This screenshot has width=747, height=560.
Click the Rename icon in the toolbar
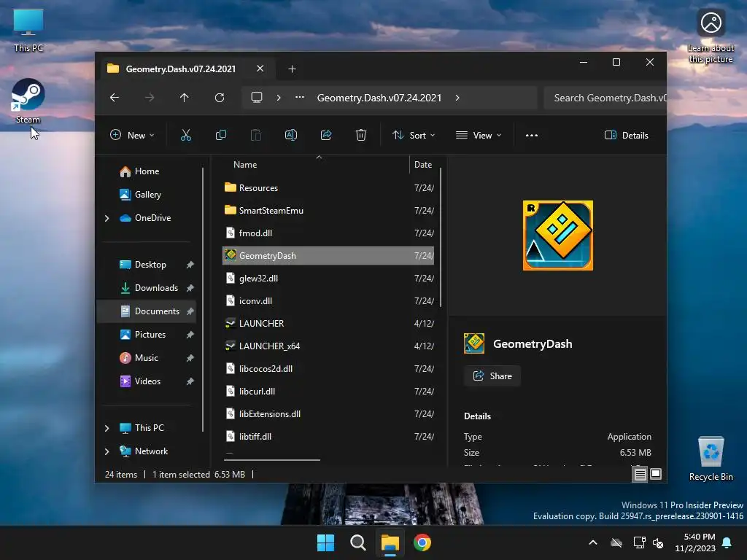(x=290, y=135)
